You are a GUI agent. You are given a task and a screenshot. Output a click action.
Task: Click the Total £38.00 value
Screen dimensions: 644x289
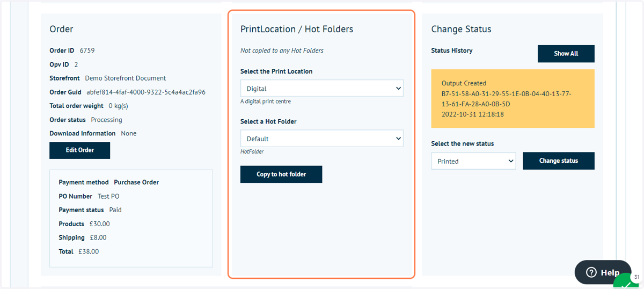[x=89, y=251]
